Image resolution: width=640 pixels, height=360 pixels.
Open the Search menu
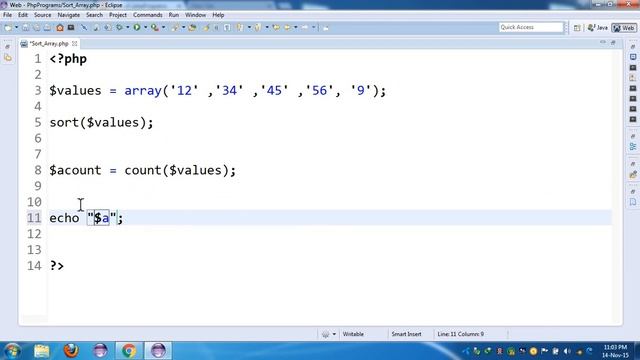(x=94, y=15)
